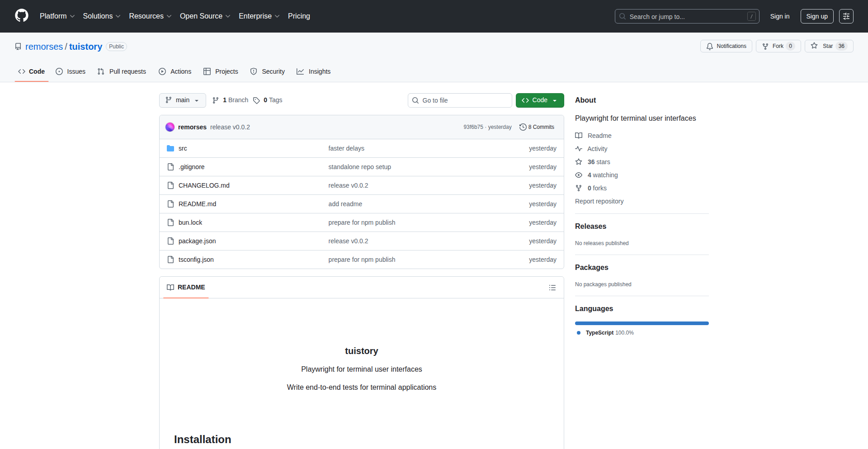Click the pulse icon beside Activity
The height and width of the screenshot is (449, 868).
579,149
